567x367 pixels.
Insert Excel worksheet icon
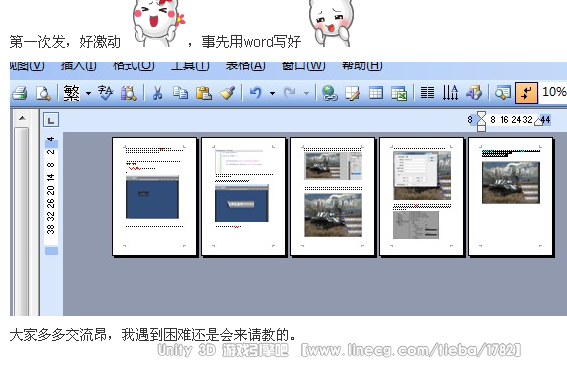(399, 93)
